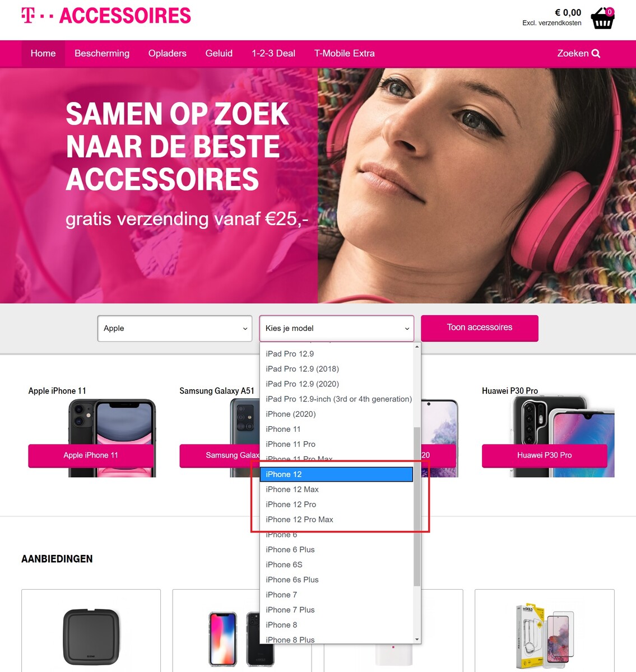
Task: Select iPhone 12 in the model list
Action: (x=336, y=474)
